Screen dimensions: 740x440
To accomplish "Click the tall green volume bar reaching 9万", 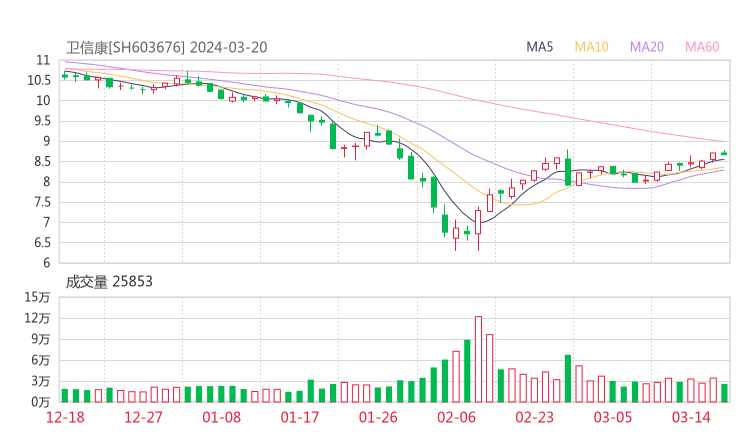I will coord(467,371).
